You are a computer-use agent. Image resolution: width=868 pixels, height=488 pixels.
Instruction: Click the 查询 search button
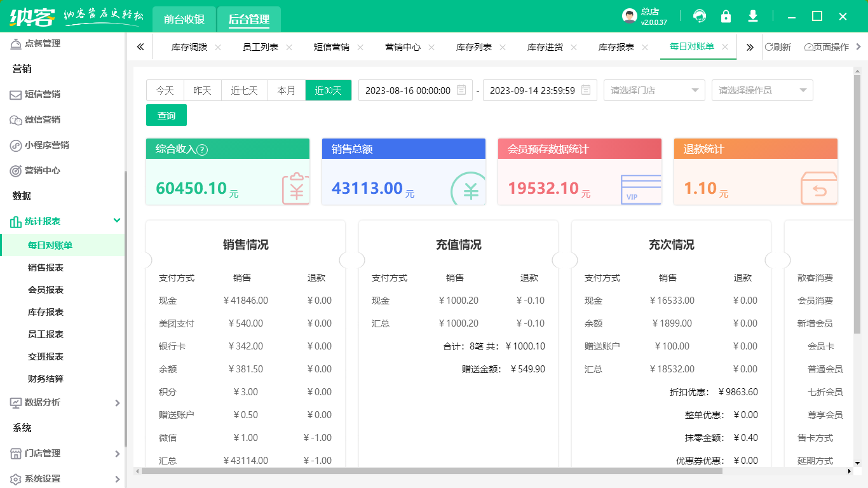[x=166, y=116]
